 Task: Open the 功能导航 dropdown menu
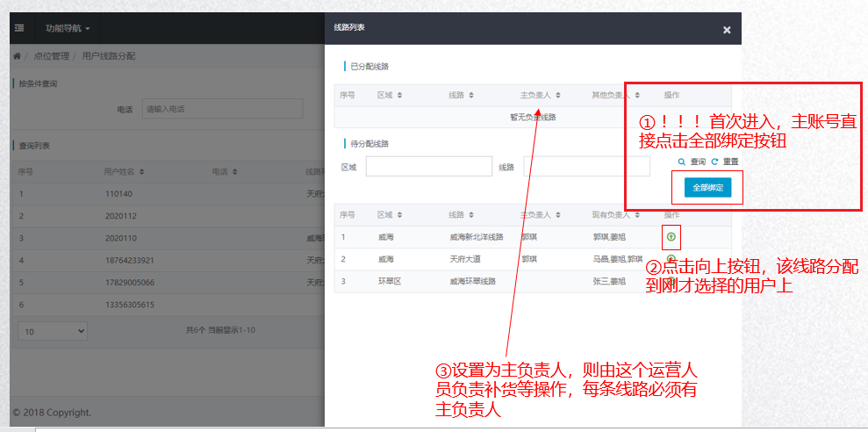point(68,28)
